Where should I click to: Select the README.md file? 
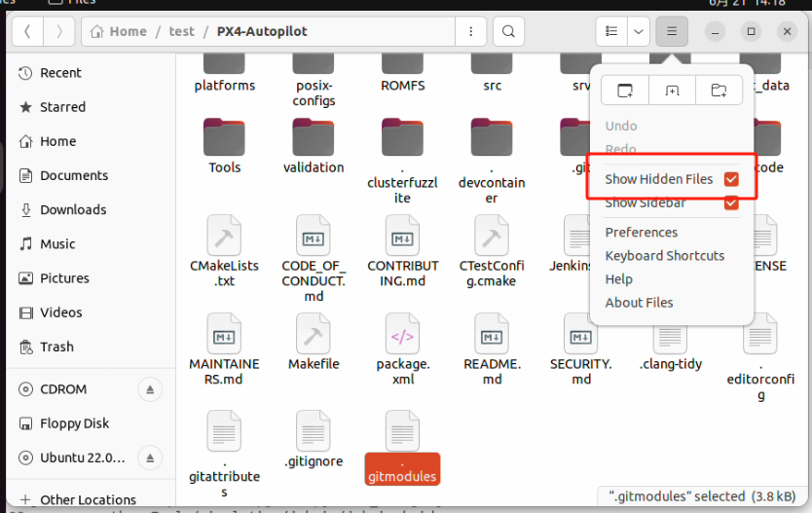[x=492, y=349]
